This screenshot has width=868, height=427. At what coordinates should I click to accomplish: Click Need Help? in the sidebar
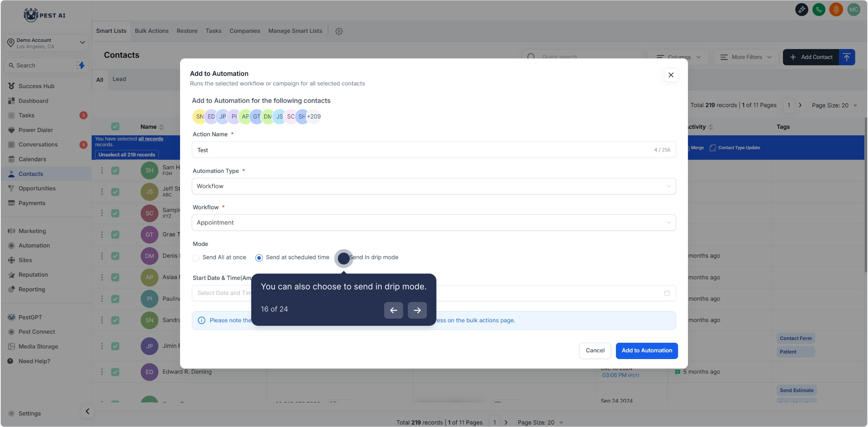(x=34, y=361)
